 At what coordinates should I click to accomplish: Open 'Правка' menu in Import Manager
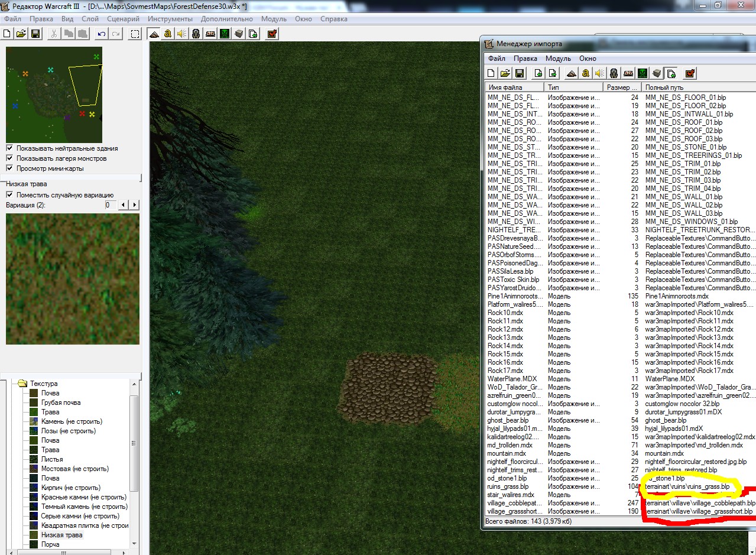pyautogui.click(x=525, y=59)
